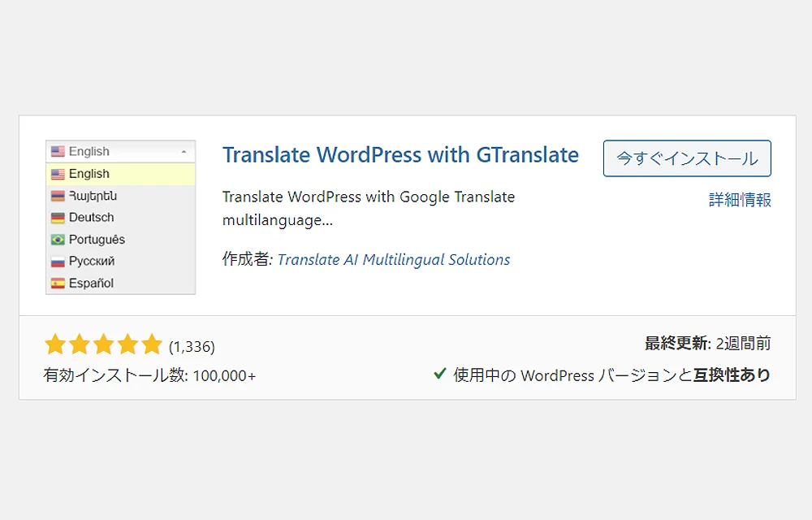
Task: Click the fifth rating star
Action: coord(153,344)
